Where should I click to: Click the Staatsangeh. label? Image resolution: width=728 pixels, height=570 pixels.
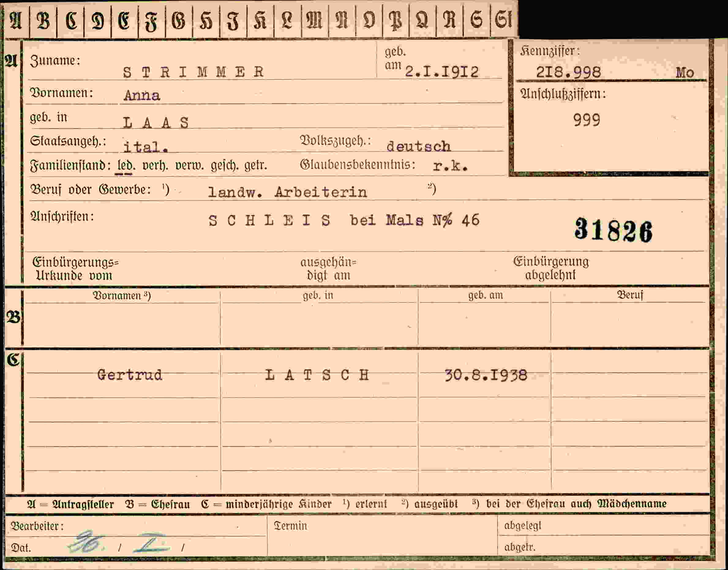68,141
